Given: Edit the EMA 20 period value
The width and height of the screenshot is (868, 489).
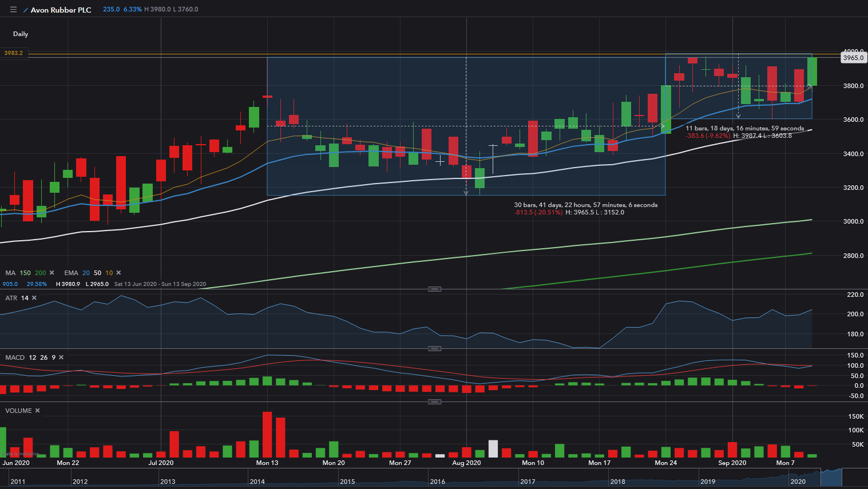Looking at the screenshot, I should [x=86, y=273].
